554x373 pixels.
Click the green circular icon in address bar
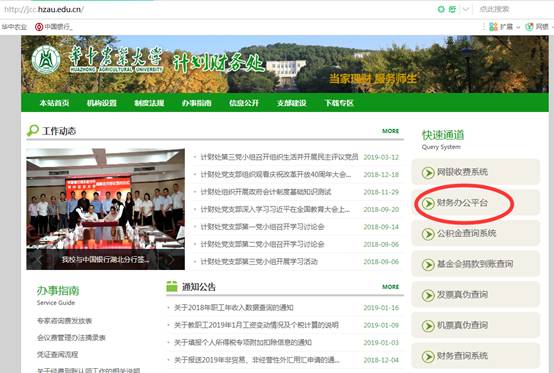(441, 9)
